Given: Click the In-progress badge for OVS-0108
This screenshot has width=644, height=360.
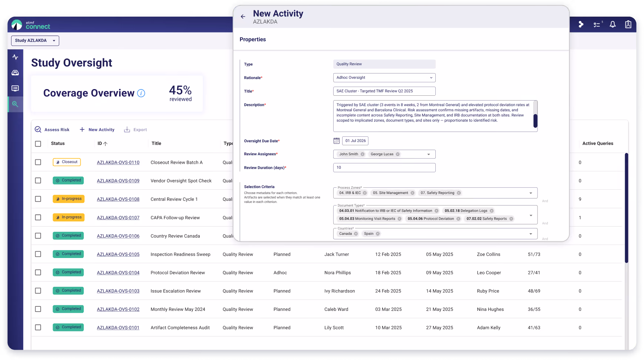Looking at the screenshot, I should tap(68, 199).
